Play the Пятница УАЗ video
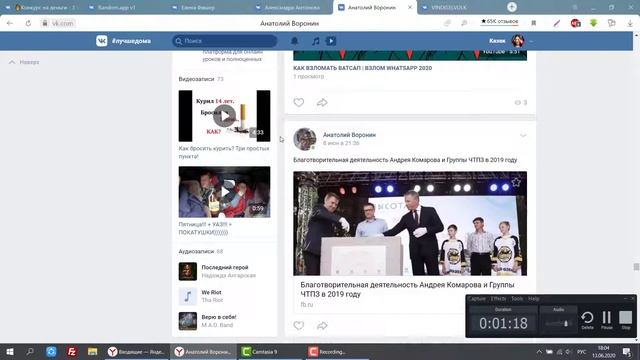Image resolution: width=640 pixels, height=360 pixels. pos(224,192)
